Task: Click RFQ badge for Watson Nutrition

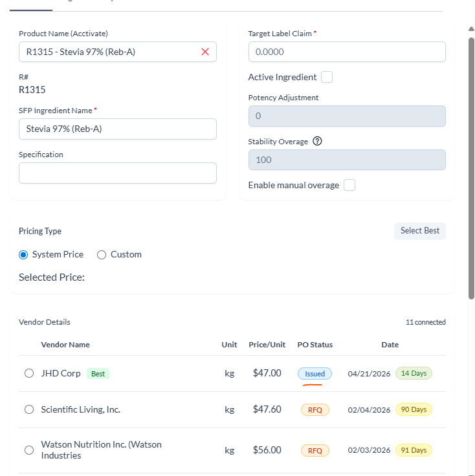Action: (x=315, y=451)
